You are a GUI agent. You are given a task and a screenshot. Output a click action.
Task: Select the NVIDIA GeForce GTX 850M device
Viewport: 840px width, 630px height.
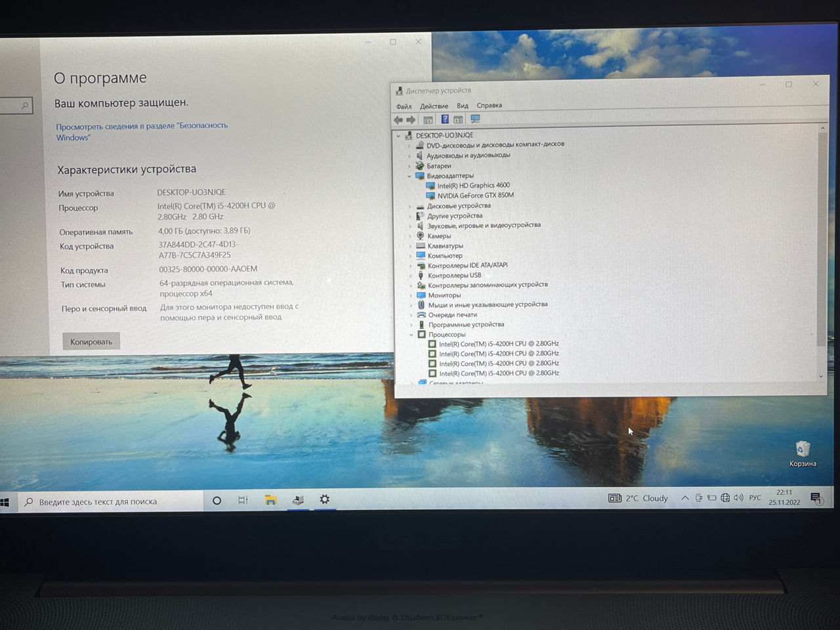pyautogui.click(x=476, y=195)
